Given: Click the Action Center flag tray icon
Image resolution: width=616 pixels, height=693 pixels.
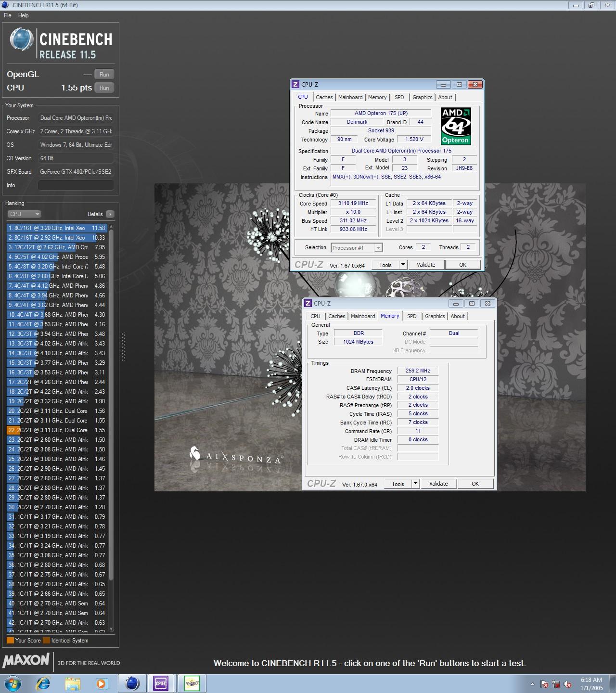Looking at the screenshot, I should (544, 684).
